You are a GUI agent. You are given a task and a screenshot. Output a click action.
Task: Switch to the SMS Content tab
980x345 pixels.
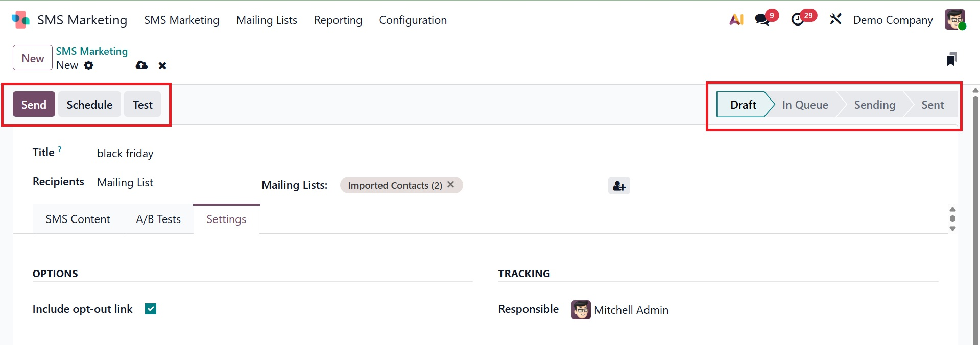point(78,219)
